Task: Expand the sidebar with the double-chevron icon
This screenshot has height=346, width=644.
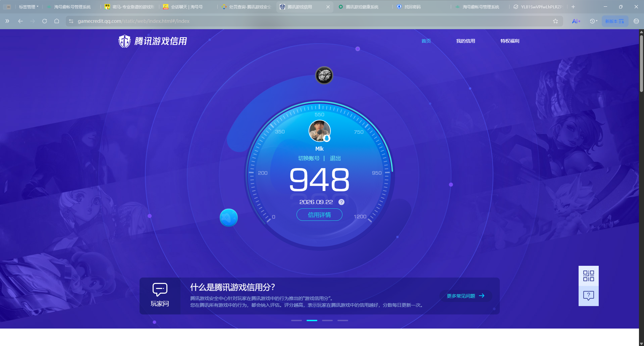Action: [7, 21]
